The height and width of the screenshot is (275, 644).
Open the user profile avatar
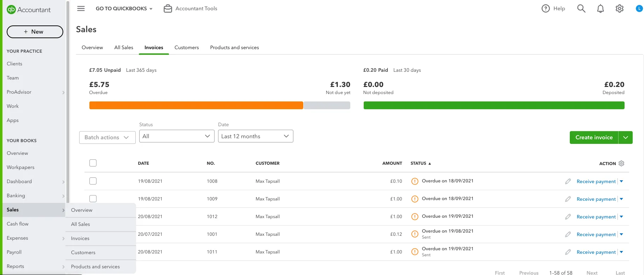coord(639,8)
